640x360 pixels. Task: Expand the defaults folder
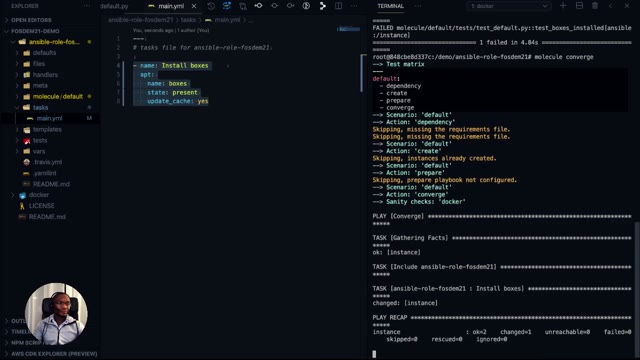44,53
